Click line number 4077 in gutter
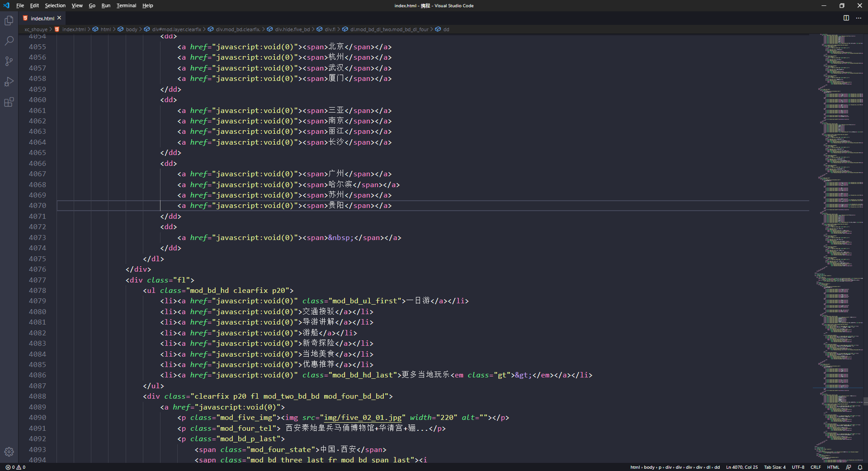This screenshot has height=471, width=868. 38,280
